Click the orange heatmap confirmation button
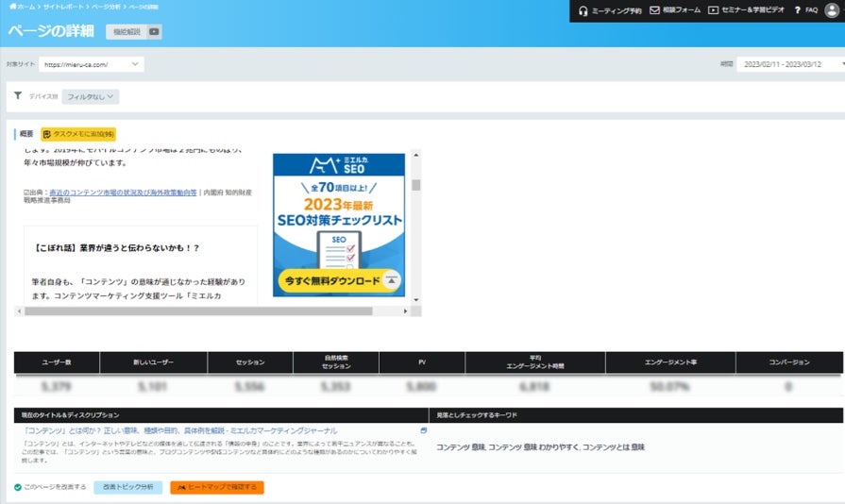 click(216, 487)
